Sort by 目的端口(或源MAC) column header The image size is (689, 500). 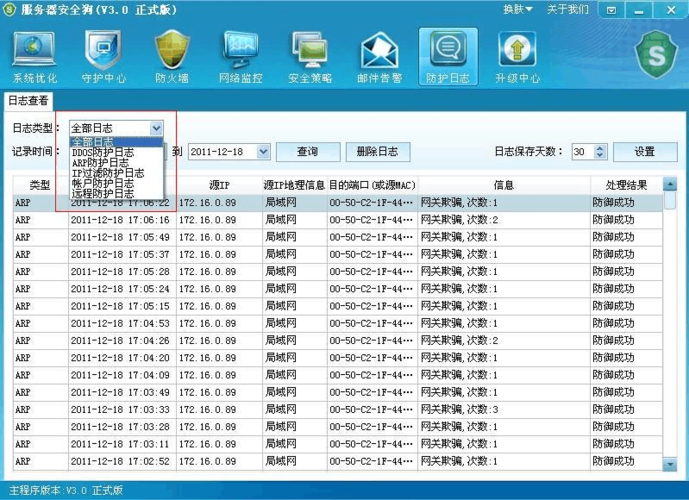pyautogui.click(x=372, y=185)
